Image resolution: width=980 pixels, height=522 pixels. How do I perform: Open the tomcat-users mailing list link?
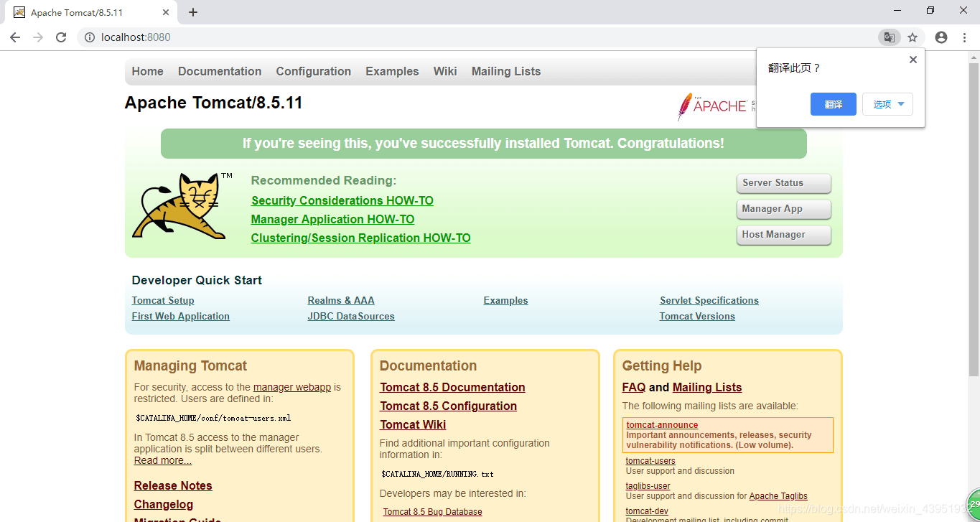[650, 461]
